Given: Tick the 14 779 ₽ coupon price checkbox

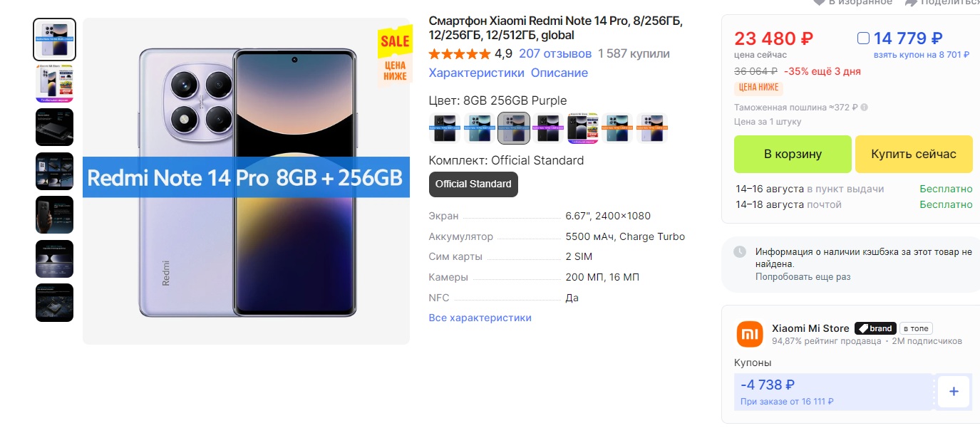Looking at the screenshot, I should 863,38.
